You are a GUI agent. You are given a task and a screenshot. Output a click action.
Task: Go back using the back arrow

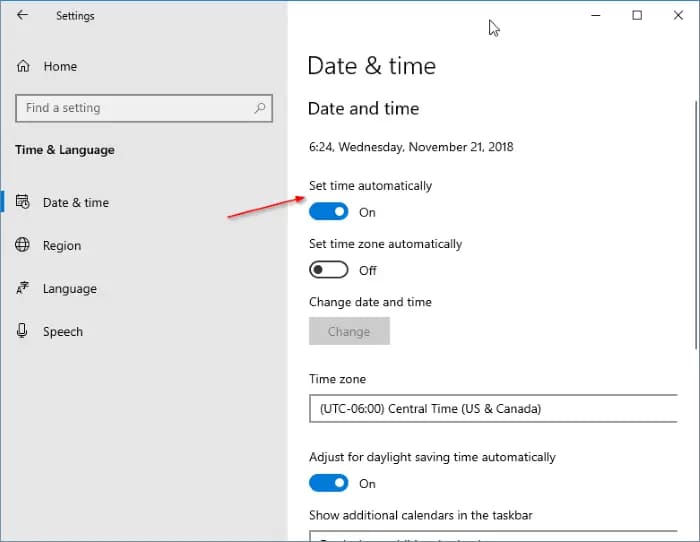[22, 15]
